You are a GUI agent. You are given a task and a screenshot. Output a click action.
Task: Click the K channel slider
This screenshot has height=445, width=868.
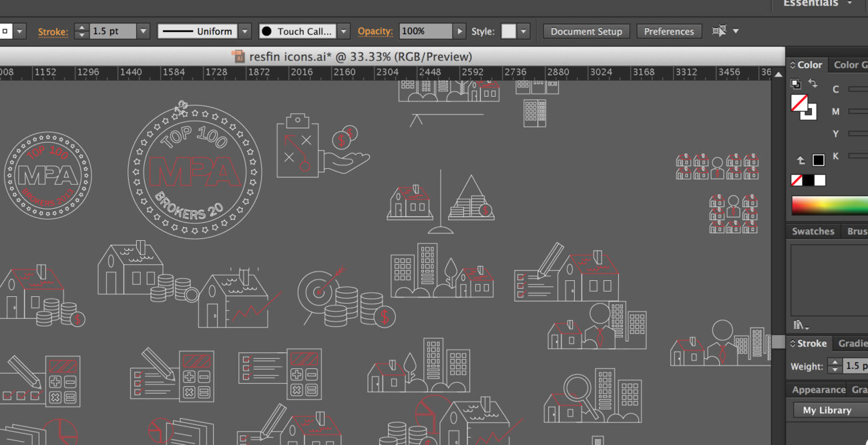pos(858,155)
